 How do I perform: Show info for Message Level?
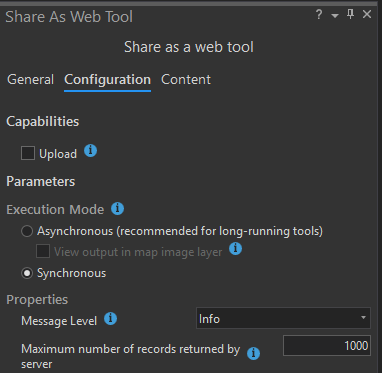click(110, 319)
